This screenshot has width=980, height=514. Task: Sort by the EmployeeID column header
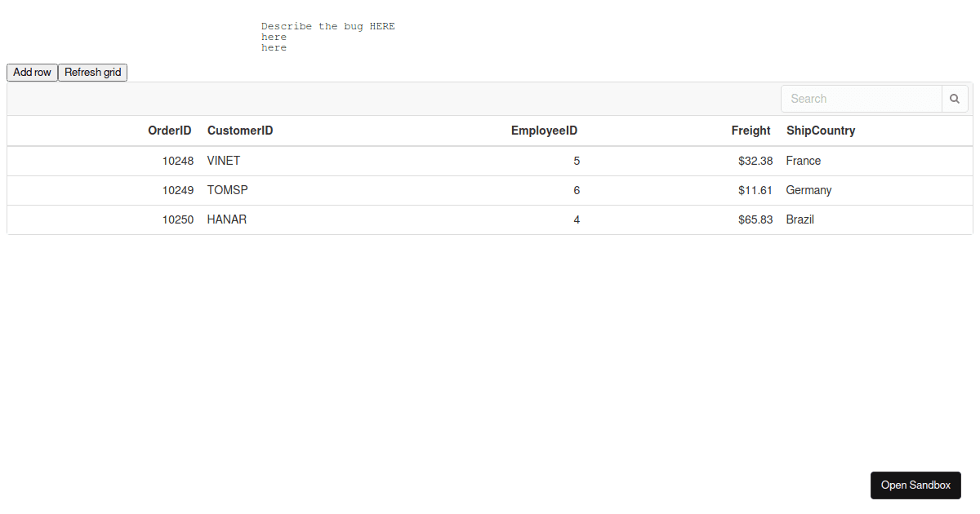point(544,131)
